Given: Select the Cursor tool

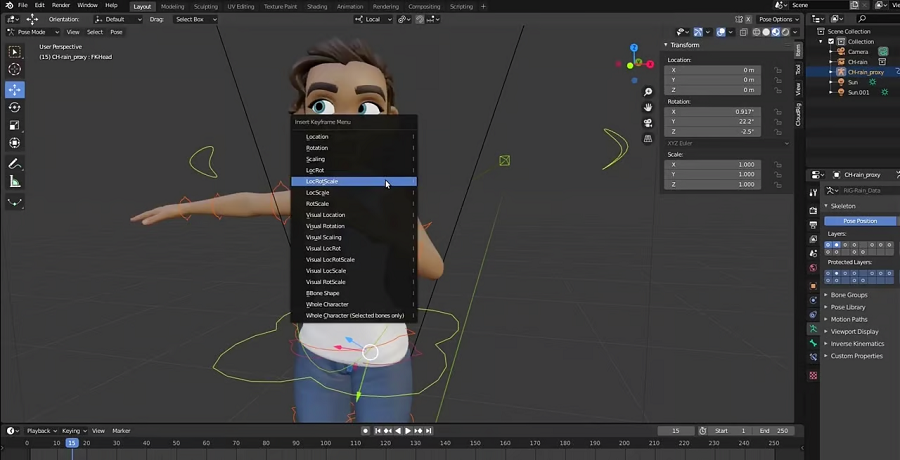Looking at the screenshot, I should point(15,69).
